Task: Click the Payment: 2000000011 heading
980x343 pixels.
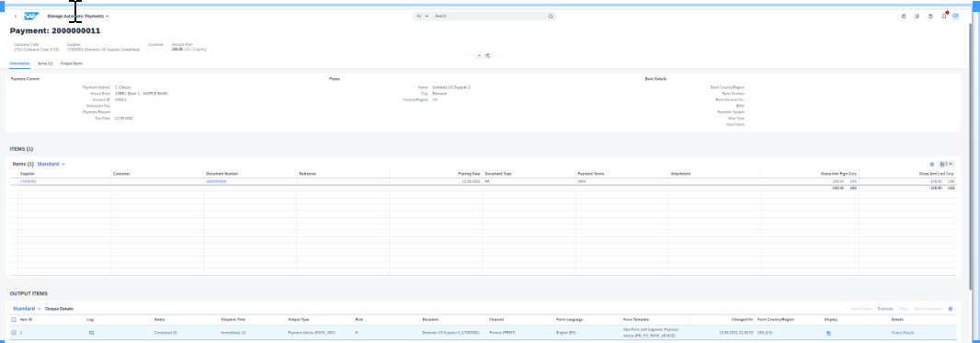Action: 55,30
